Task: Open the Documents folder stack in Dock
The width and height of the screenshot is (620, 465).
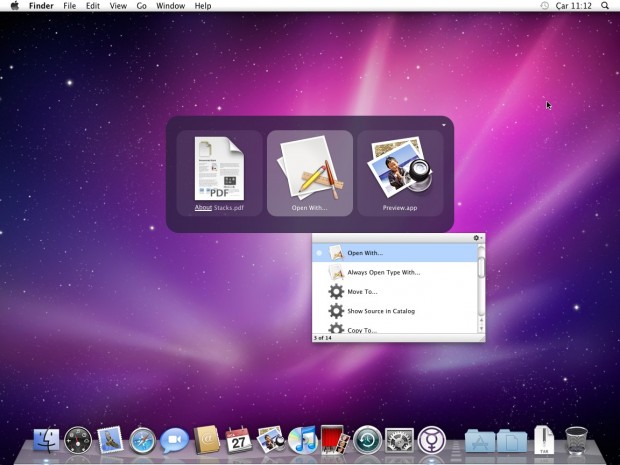Action: pyautogui.click(x=512, y=440)
